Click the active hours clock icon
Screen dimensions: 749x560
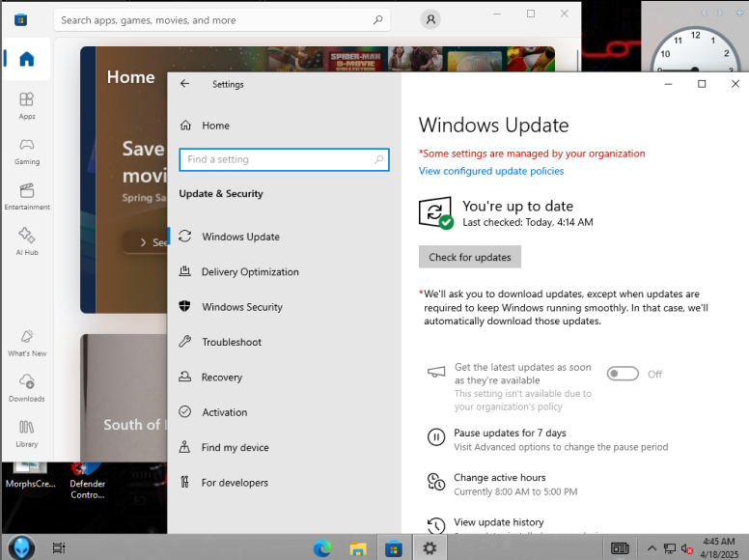click(x=436, y=482)
